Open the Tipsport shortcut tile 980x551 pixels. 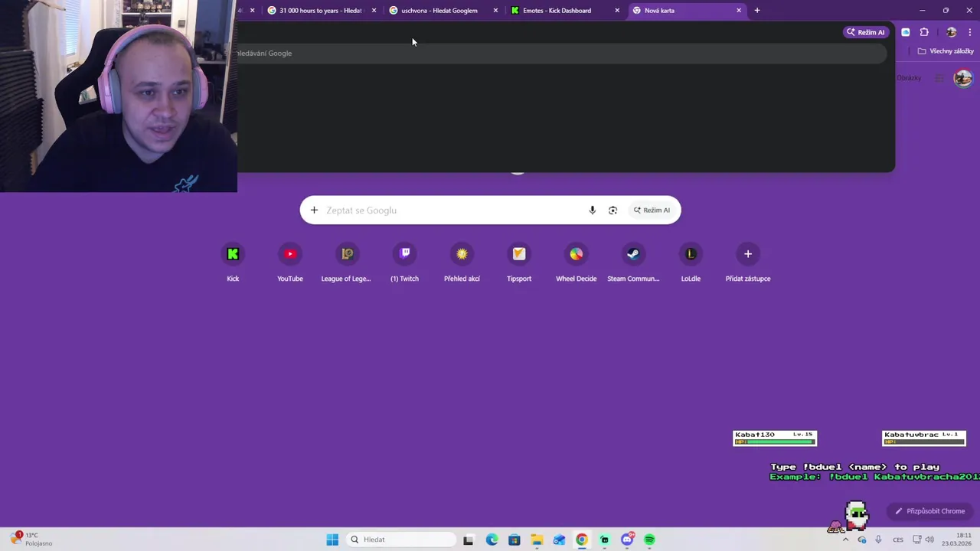click(519, 262)
